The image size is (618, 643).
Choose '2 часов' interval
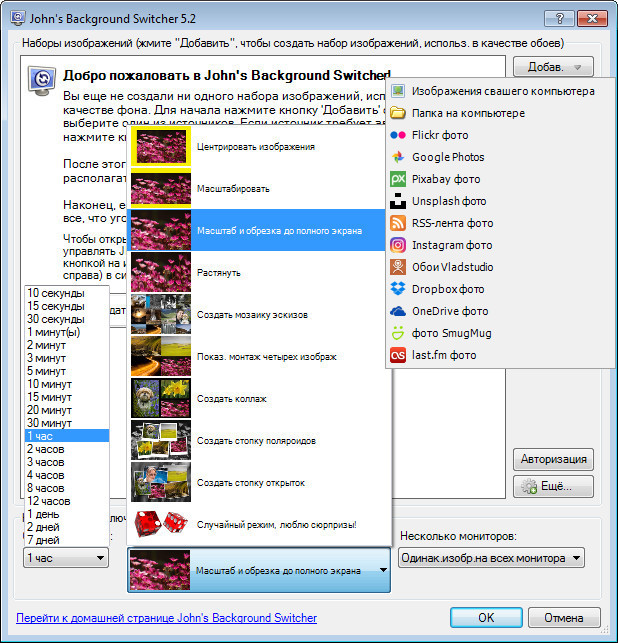point(67,449)
